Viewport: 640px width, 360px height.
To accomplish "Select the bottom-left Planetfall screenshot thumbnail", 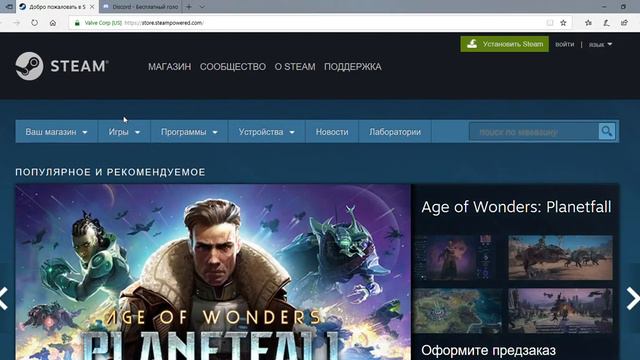I will tap(458, 311).
